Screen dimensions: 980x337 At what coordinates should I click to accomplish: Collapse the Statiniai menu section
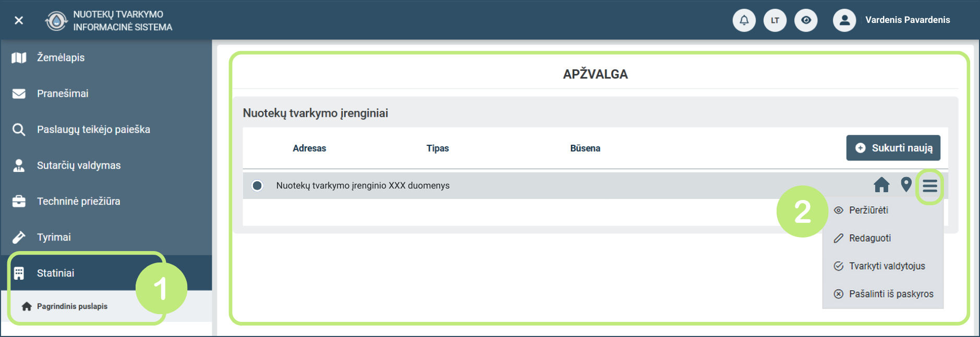[x=106, y=273]
